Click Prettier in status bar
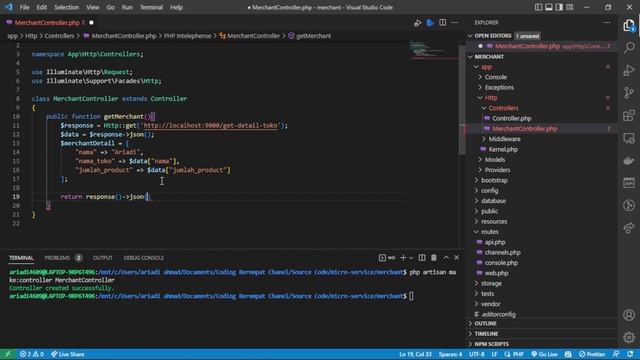The image size is (640, 360). 592,354
